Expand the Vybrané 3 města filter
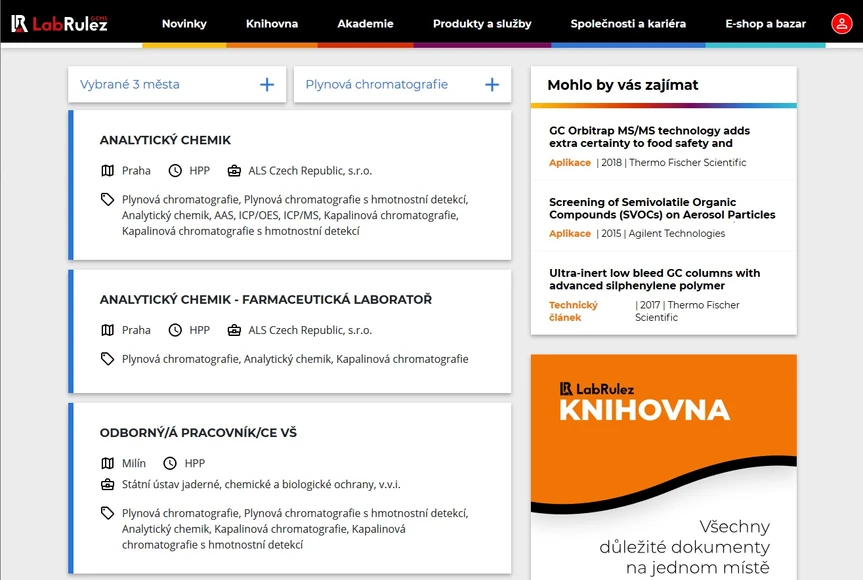Image resolution: width=863 pixels, height=580 pixels. [x=176, y=85]
